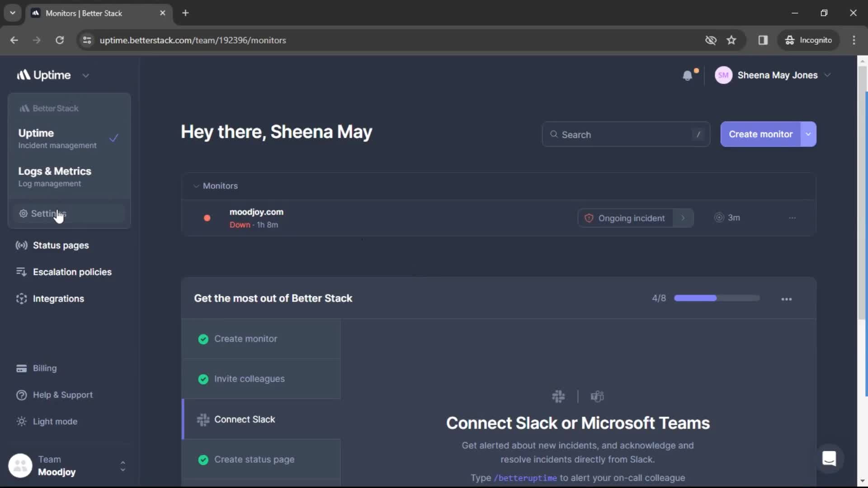Expand the Sheena May Jones account menu
Image resolution: width=868 pixels, height=488 pixels.
pyautogui.click(x=827, y=75)
